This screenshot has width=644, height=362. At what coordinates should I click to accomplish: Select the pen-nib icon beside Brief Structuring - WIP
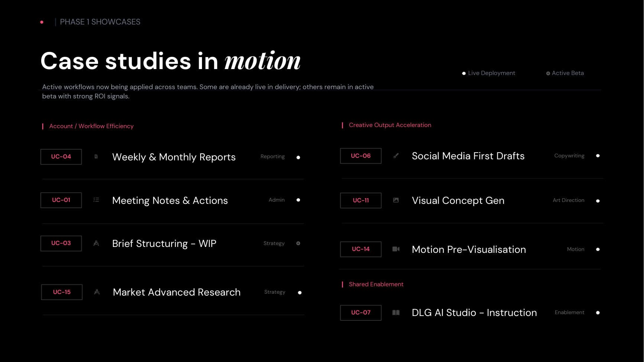point(96,243)
